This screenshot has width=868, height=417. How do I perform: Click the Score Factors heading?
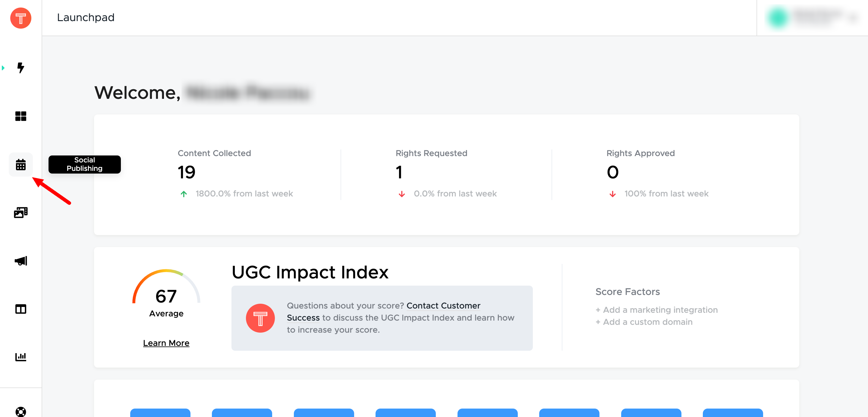(x=627, y=292)
